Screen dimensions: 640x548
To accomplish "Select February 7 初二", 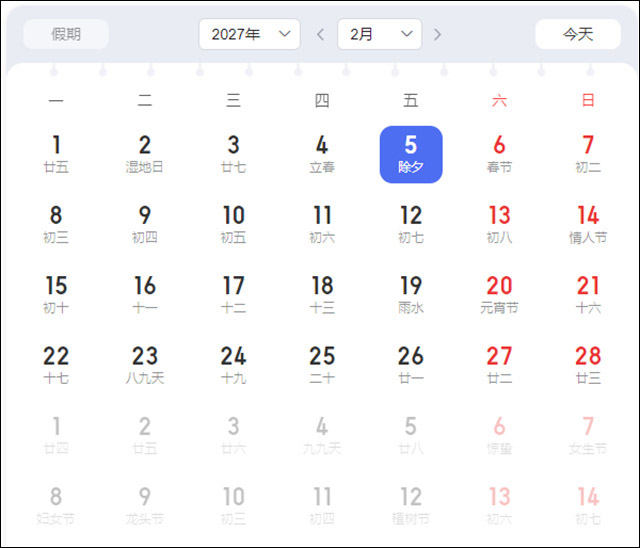I will pos(588,155).
